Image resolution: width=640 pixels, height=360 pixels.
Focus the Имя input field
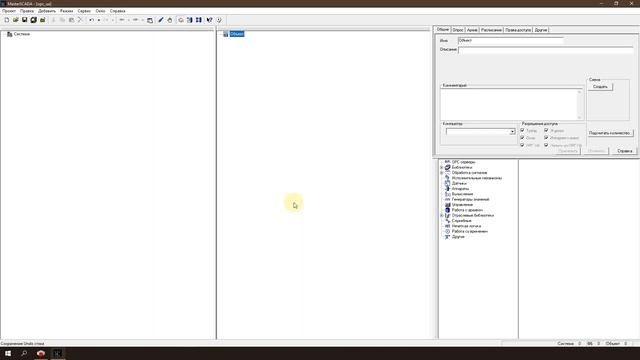tap(511, 40)
